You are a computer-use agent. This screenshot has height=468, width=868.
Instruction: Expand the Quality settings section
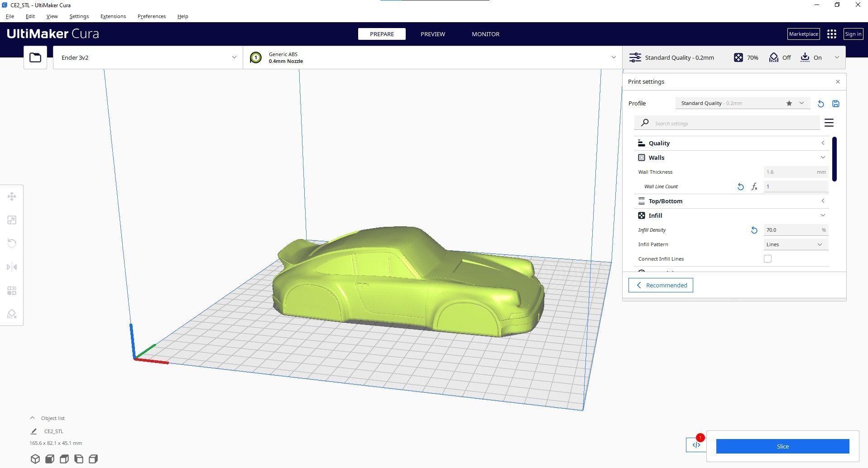pyautogui.click(x=732, y=143)
